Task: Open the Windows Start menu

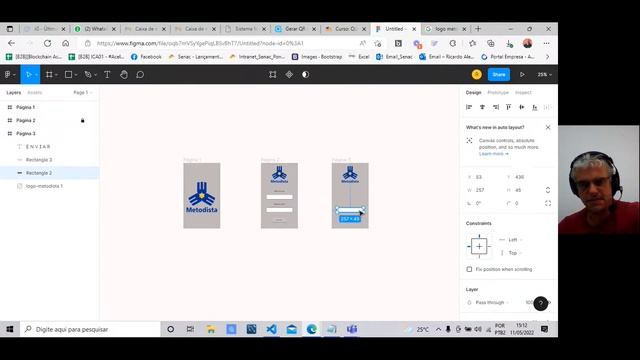Action: point(10,329)
